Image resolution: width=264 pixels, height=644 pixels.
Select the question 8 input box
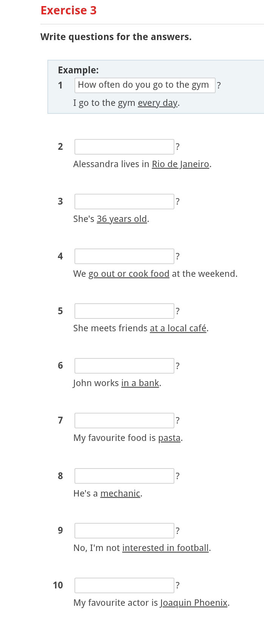[124, 476]
